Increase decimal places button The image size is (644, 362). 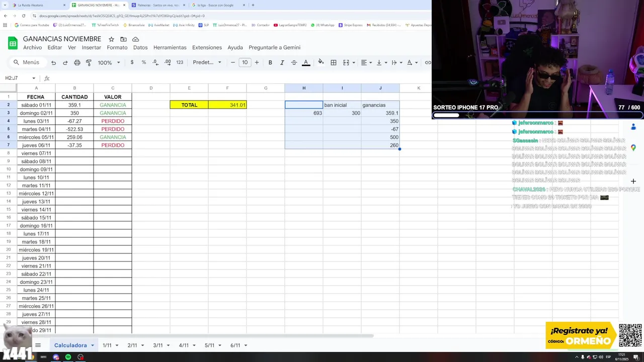168,62
